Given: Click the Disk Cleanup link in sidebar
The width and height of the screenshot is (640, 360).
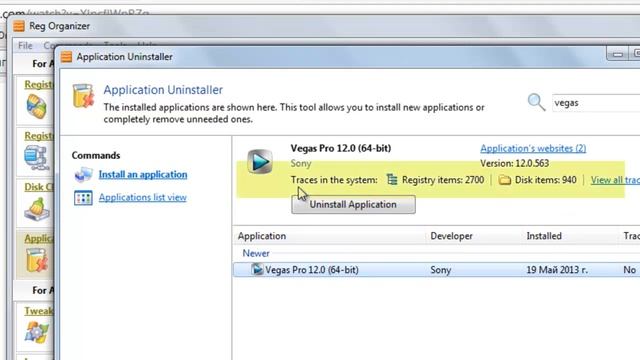Looking at the screenshot, I should pyautogui.click(x=39, y=187).
